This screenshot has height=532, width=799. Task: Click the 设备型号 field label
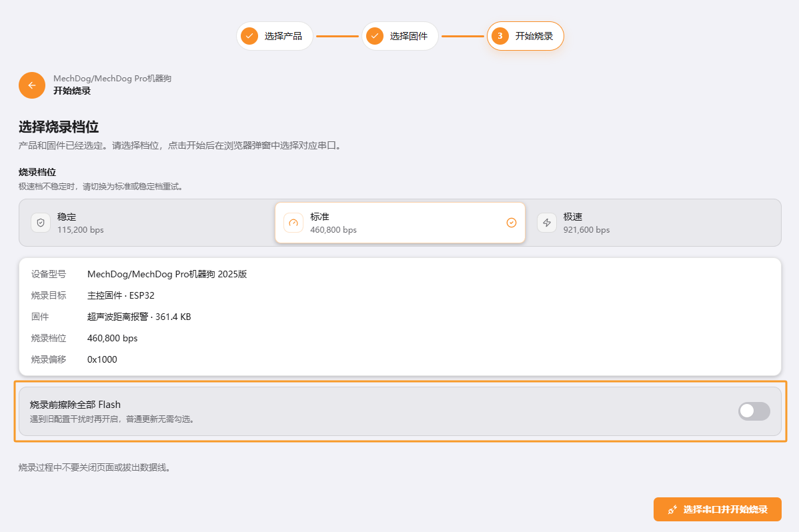point(49,274)
